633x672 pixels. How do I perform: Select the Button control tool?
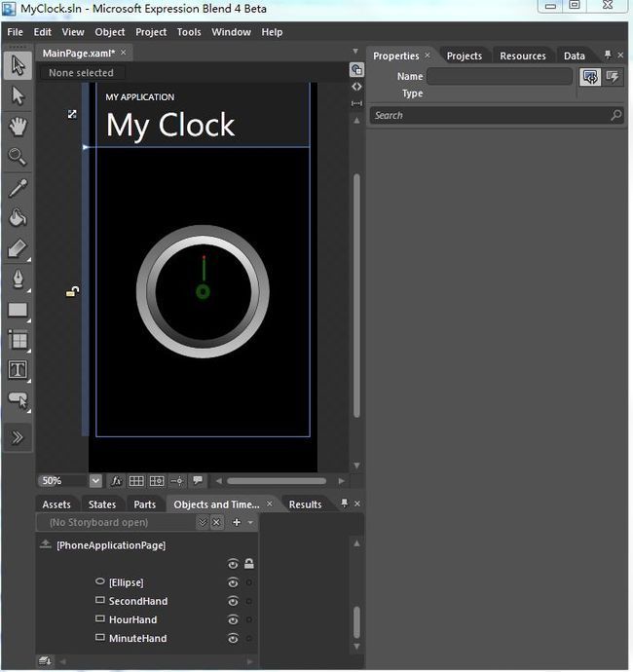pyautogui.click(x=18, y=400)
